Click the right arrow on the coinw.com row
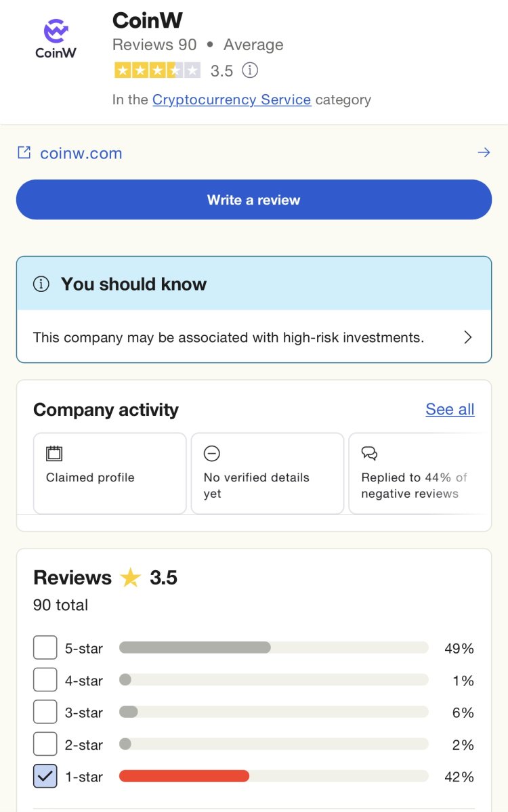This screenshot has height=812, width=508. (x=484, y=153)
